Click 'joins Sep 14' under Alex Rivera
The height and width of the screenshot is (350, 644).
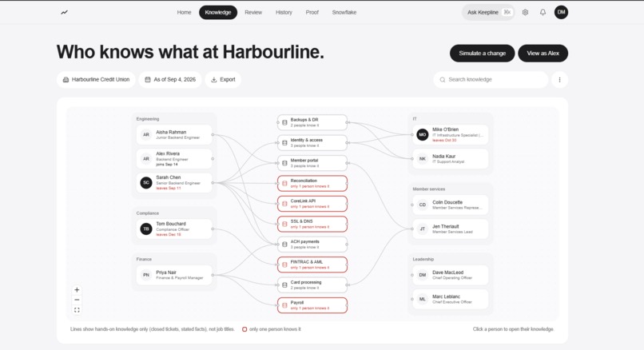(167, 165)
